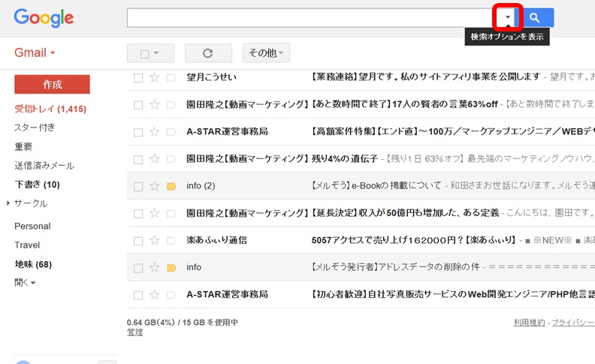Toggle yellow importance marker on info (2)
Viewport: 595px width, 364px height.
(x=171, y=187)
